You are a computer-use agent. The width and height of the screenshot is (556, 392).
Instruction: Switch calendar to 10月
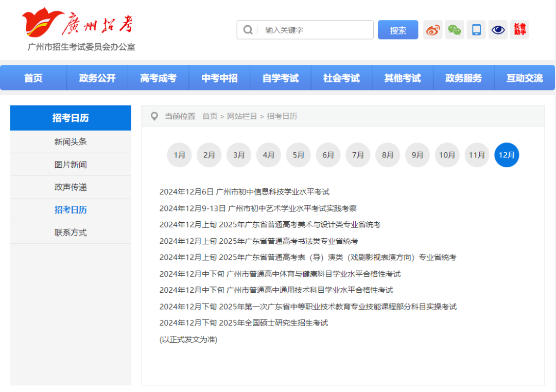pyautogui.click(x=447, y=155)
